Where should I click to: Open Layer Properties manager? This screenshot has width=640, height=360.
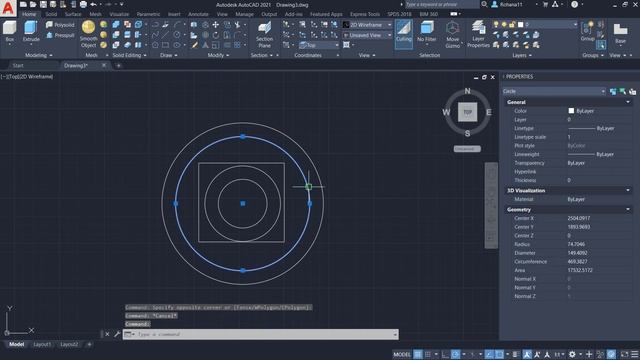pos(478,34)
